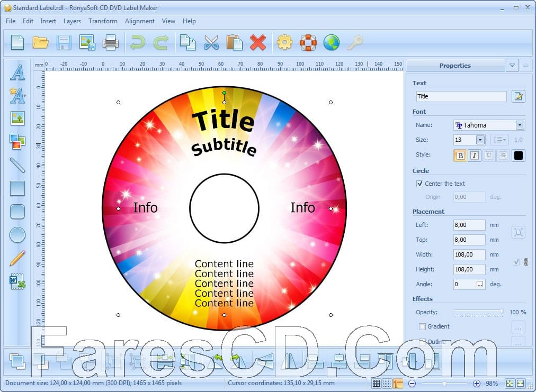The height and width of the screenshot is (392, 536).
Task: Click the Properties panel header
Action: click(455, 66)
